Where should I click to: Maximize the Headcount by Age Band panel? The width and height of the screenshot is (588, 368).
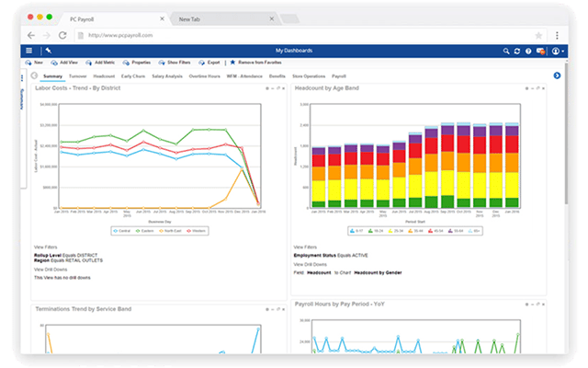(x=537, y=88)
